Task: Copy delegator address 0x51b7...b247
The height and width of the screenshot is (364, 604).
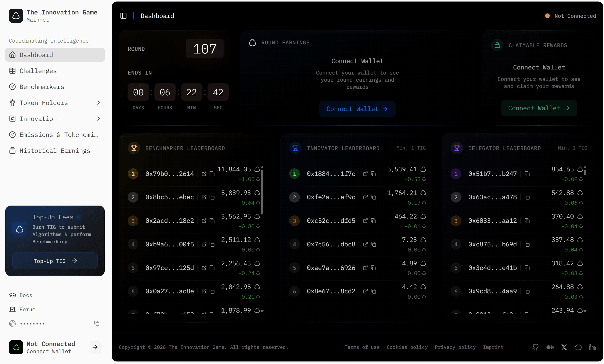Action: [x=527, y=174]
